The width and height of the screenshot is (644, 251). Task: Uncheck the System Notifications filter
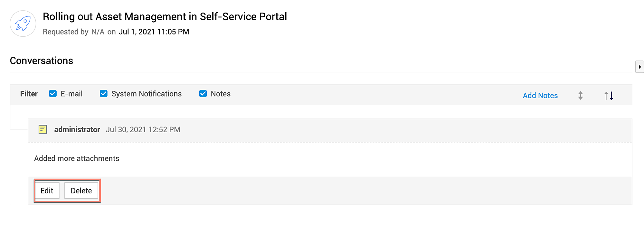pos(104,94)
